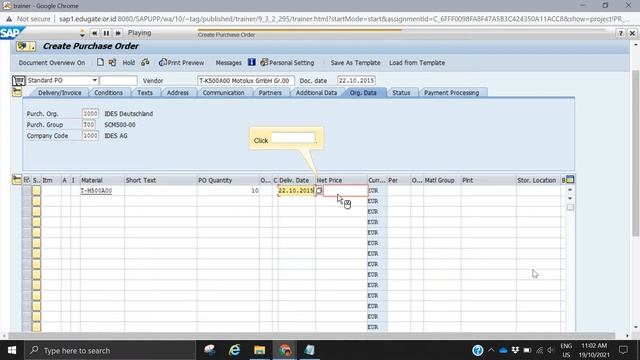Click the Other Purchase Order icon
640x360 pixels.
[x=112, y=62]
